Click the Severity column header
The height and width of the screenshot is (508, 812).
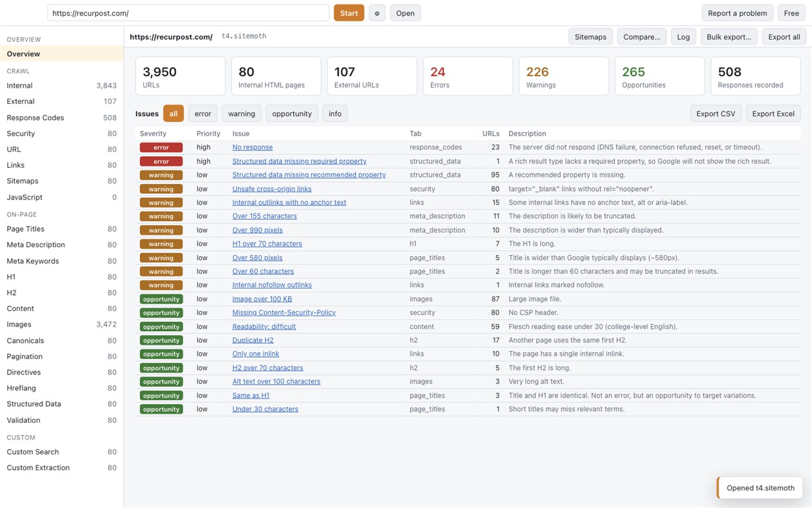click(x=153, y=134)
